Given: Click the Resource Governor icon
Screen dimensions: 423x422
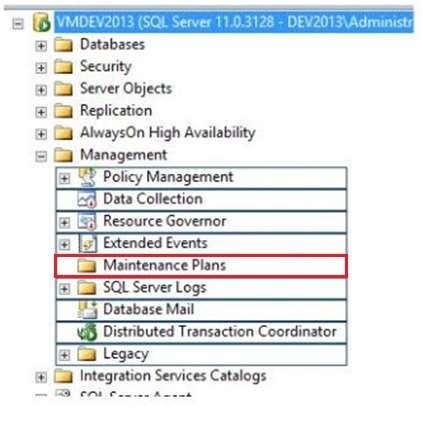Looking at the screenshot, I should click(x=87, y=221).
